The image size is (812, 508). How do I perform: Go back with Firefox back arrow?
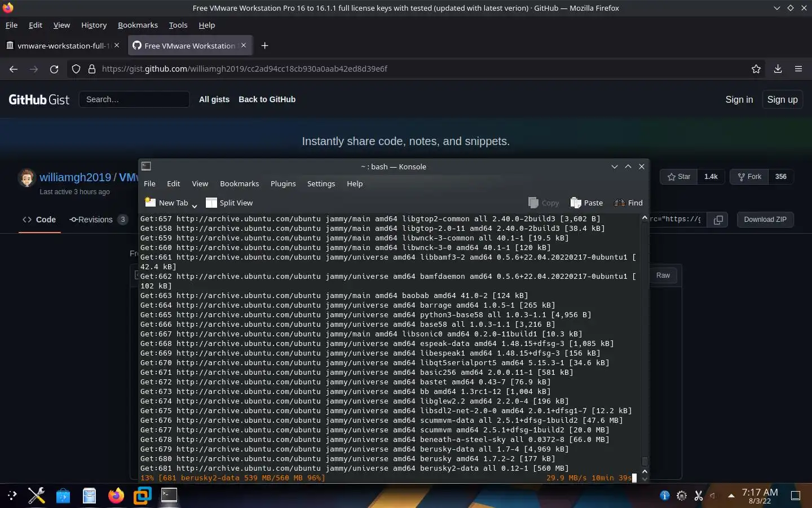point(14,69)
